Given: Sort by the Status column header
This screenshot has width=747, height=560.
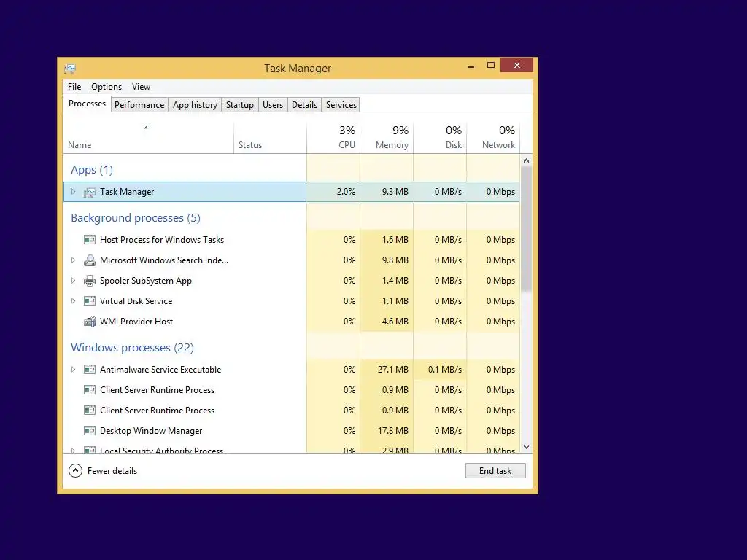Looking at the screenshot, I should click(x=270, y=138).
